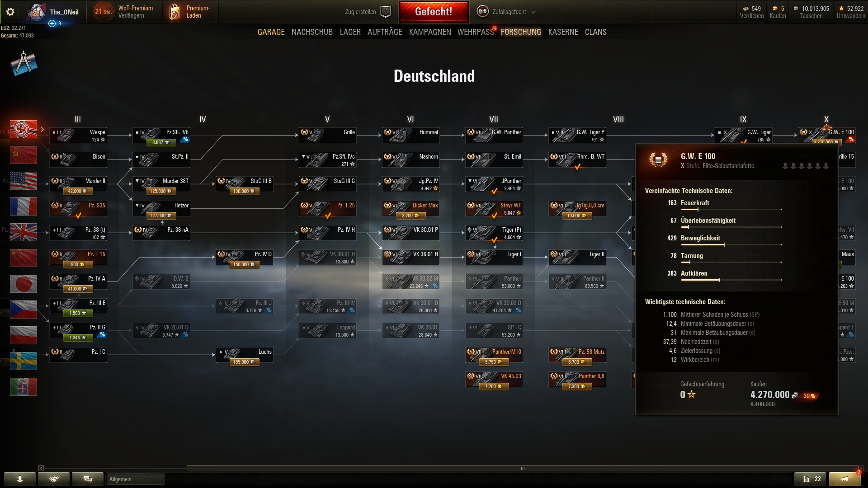
Task: Start battle with Gefecht! button
Action: click(x=434, y=12)
